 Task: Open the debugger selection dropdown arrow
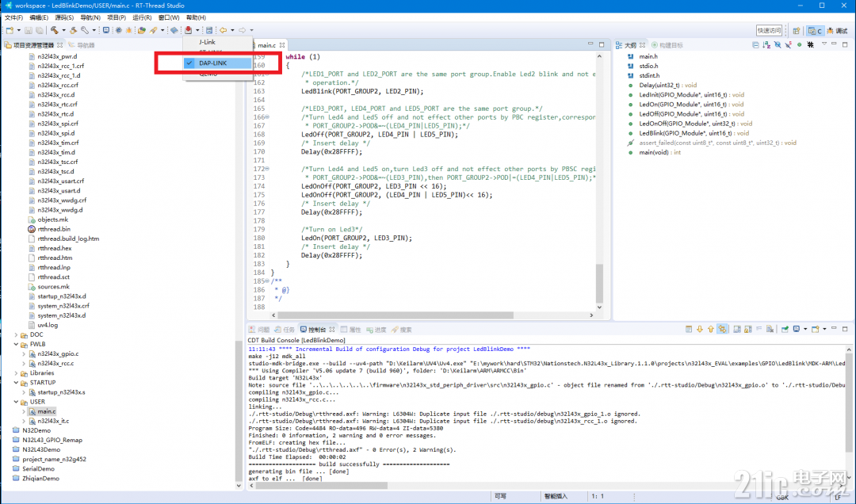(x=197, y=30)
